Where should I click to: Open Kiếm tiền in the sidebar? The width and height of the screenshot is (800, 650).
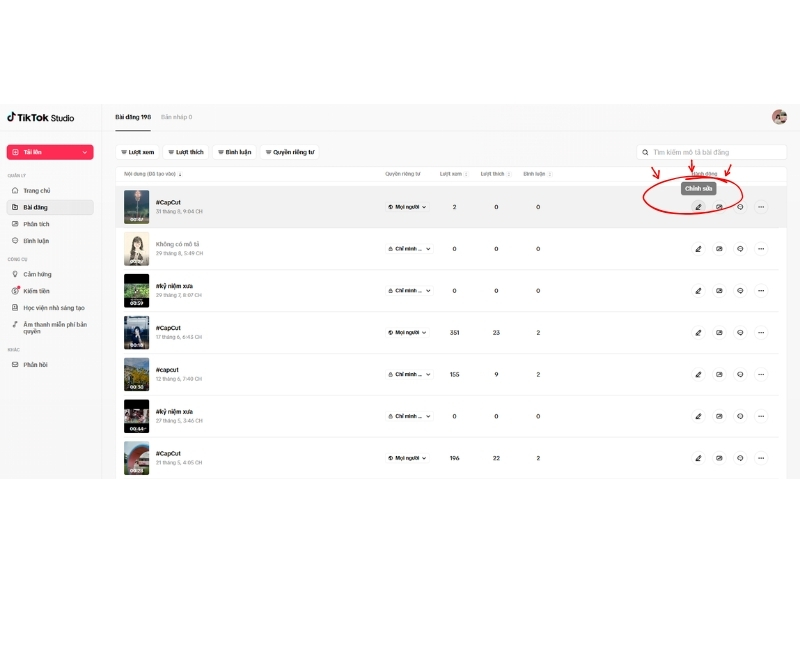click(50, 291)
